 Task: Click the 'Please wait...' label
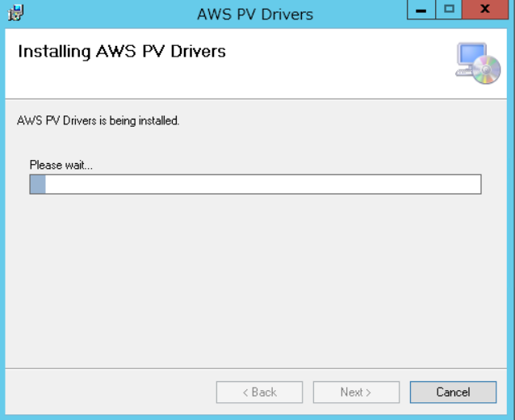(61, 165)
